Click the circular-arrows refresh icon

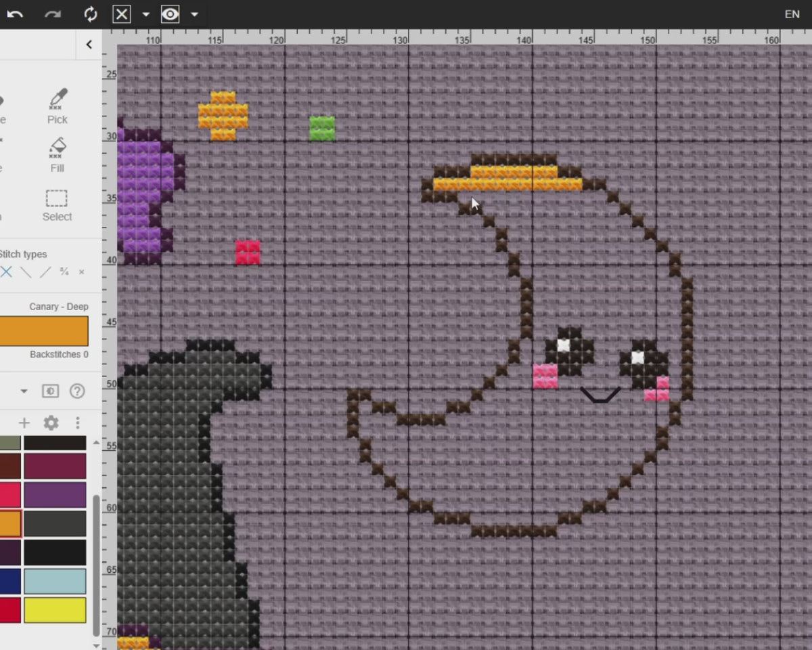click(91, 14)
